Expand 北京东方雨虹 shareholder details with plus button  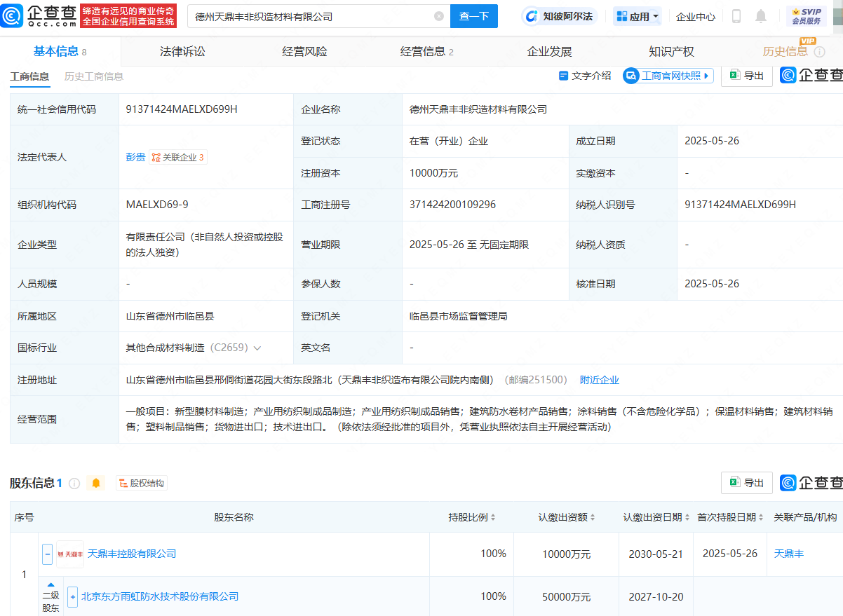[x=72, y=596]
